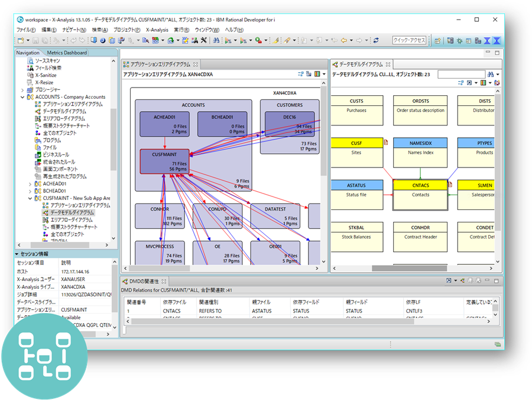Click the REFERS TO cell in relation row 1
This screenshot has height=400, width=532.
[210, 311]
